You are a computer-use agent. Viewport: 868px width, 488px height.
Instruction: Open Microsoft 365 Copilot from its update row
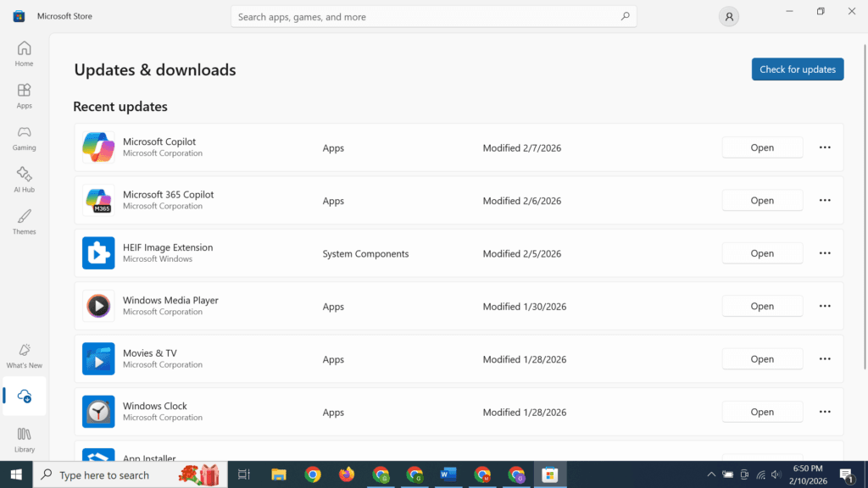point(761,200)
